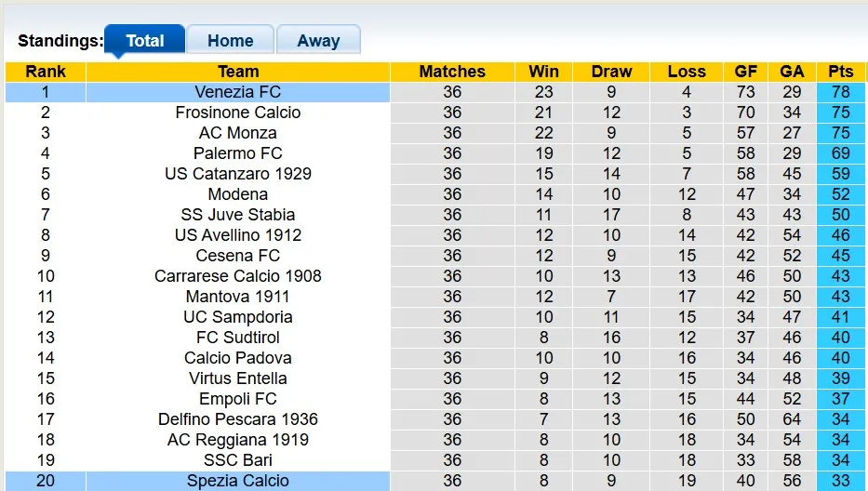This screenshot has width=868, height=491.
Task: Sort by the Pts column header
Action: click(840, 72)
